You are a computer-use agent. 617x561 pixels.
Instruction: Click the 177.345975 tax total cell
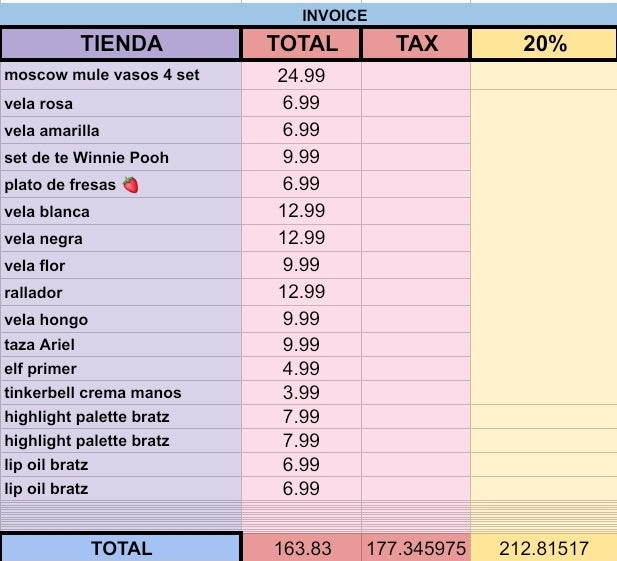pos(416,548)
